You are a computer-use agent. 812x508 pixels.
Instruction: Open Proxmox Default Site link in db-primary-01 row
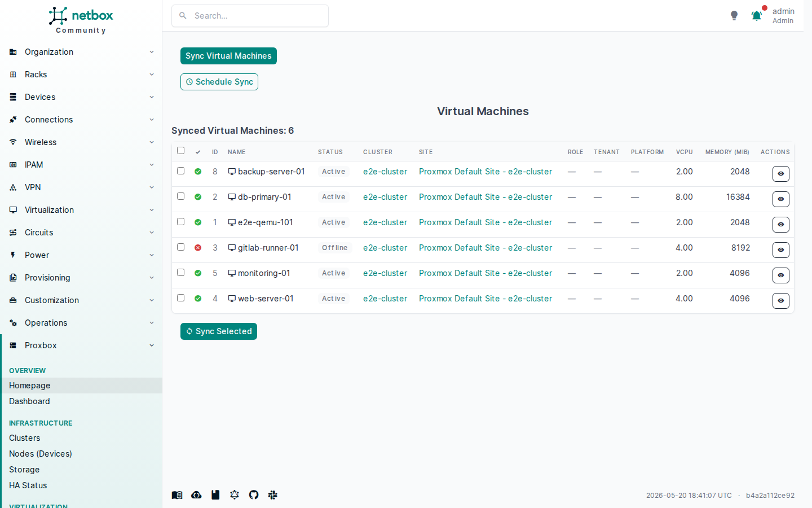pyautogui.click(x=486, y=197)
